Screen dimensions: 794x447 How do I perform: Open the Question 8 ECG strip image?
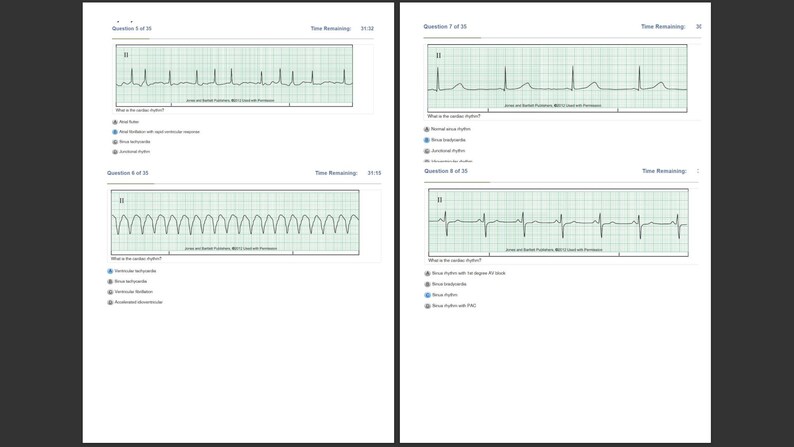[x=559, y=222]
